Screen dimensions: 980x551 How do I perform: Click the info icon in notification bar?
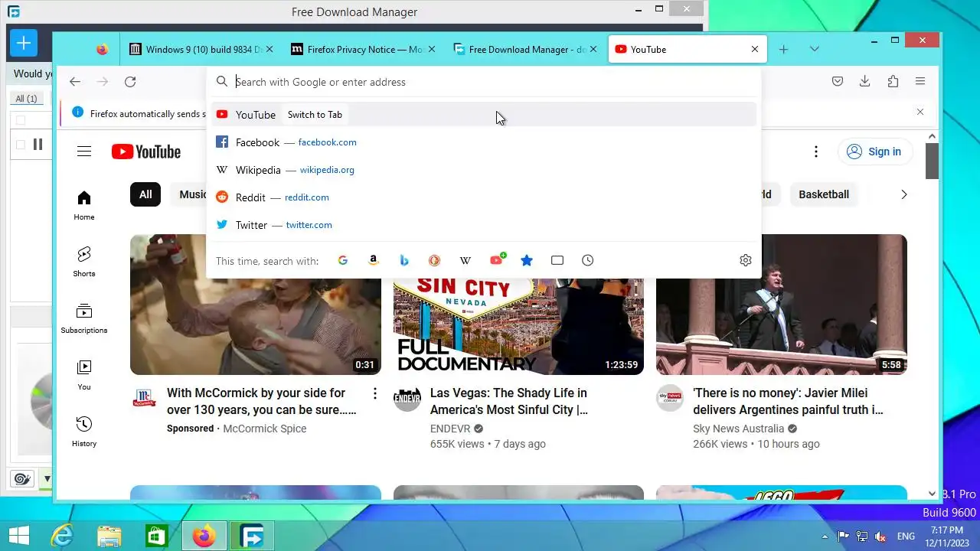click(x=77, y=112)
